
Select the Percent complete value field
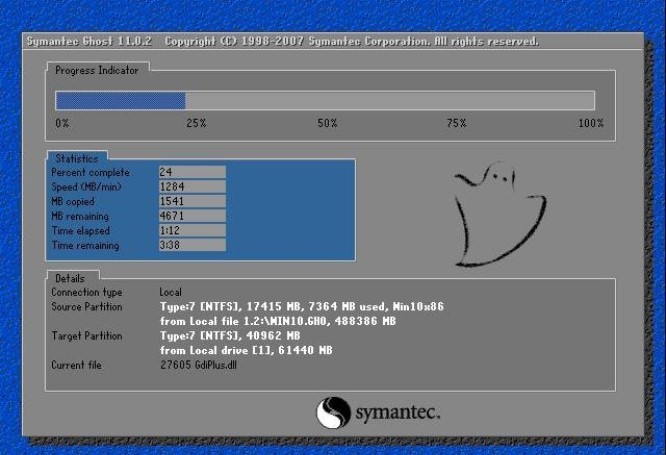click(x=191, y=172)
